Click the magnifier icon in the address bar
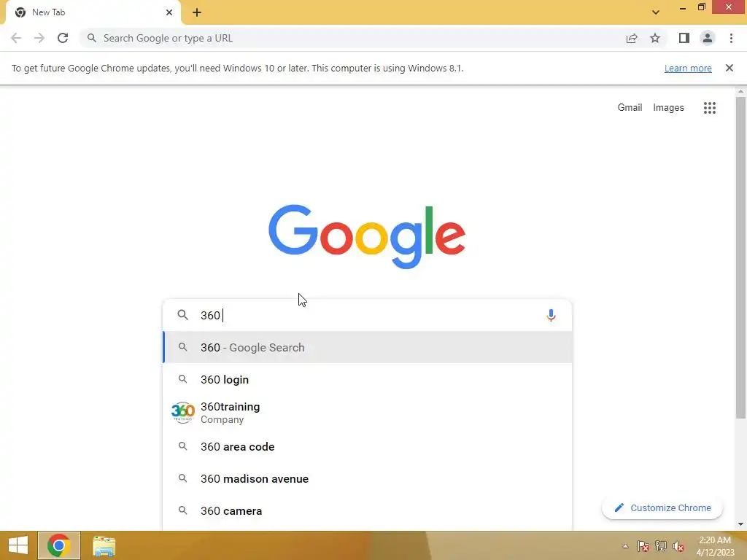 91,38
